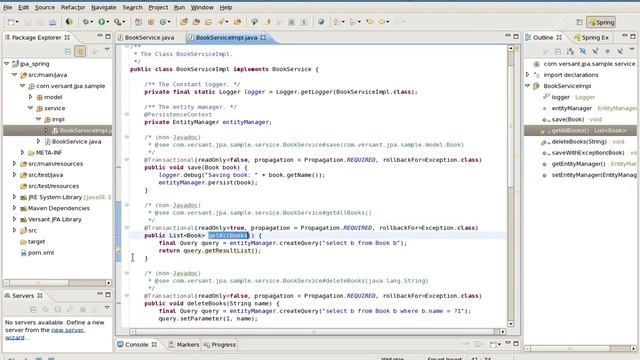Click the Outline panel horizontal scrollbar
The width and height of the screenshot is (640, 360).
[x=580, y=349]
